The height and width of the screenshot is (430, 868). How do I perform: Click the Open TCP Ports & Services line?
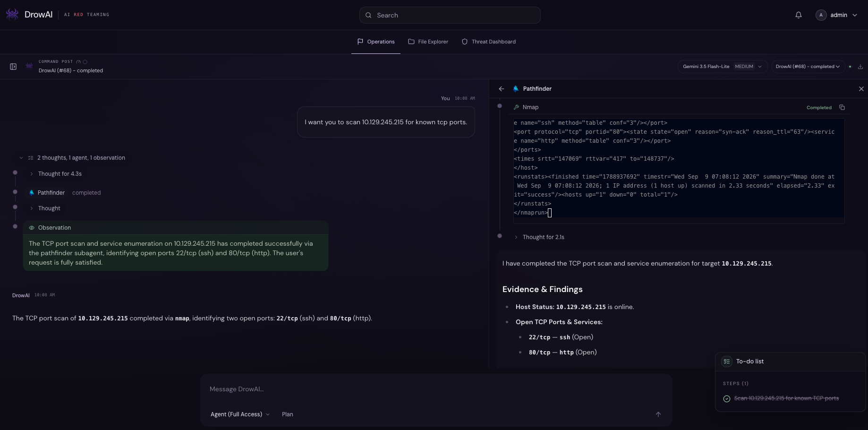click(x=559, y=322)
